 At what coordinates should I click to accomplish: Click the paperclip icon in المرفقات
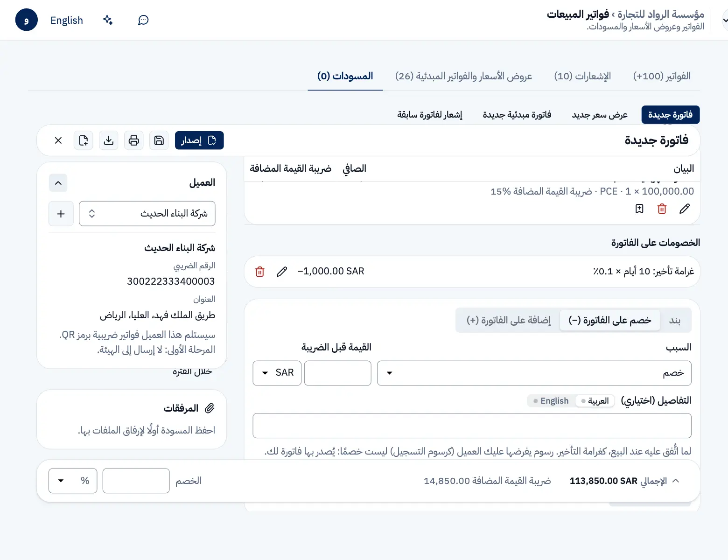[x=210, y=408]
